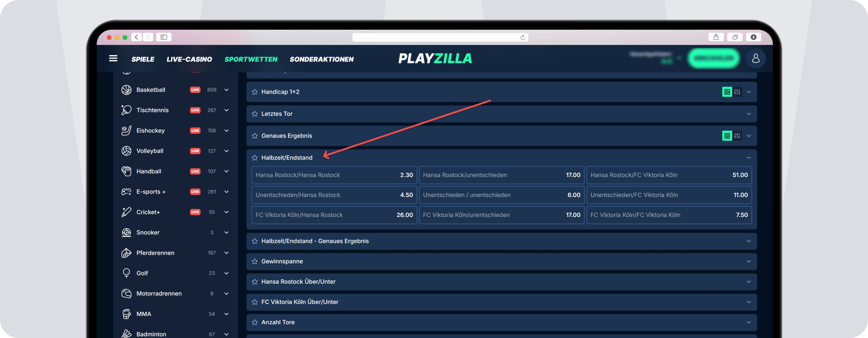Collapse the Halbzeit/Endstand section
The width and height of the screenshot is (868, 338).
coord(749,158)
